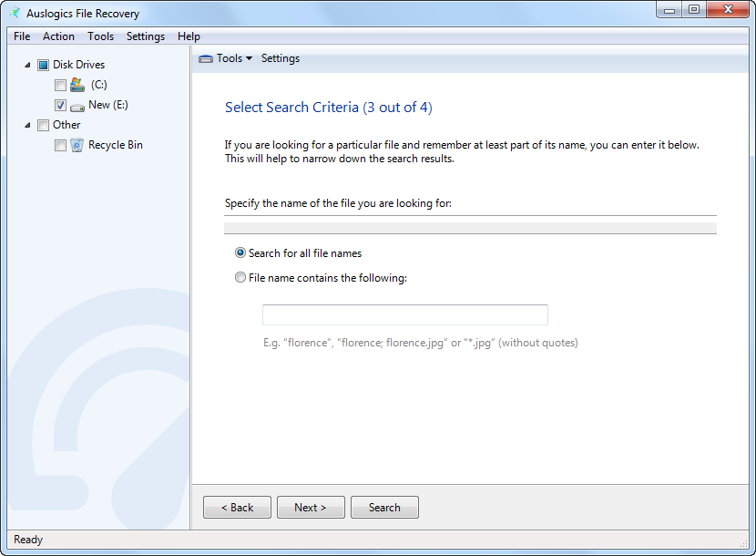Viewport: 756px width, 556px height.
Task: Toggle the Disk Drives group checkbox
Action: pos(44,65)
